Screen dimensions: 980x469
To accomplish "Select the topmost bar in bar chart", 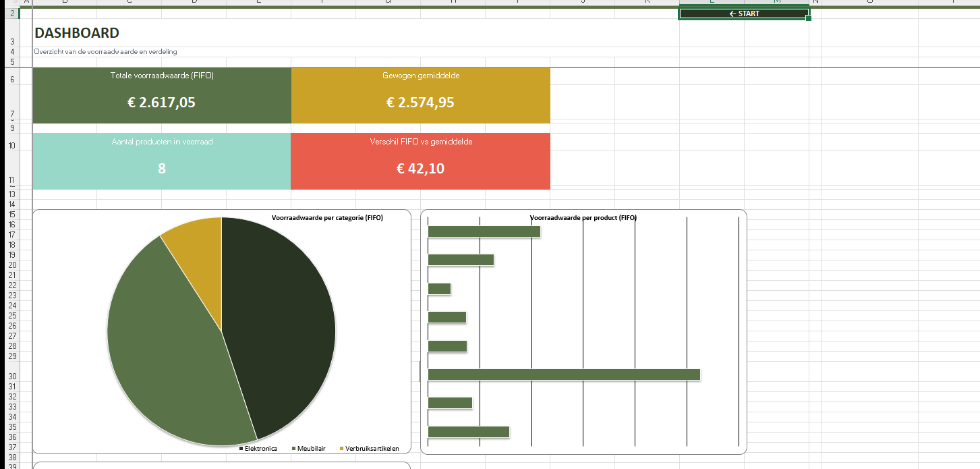I will (x=484, y=231).
